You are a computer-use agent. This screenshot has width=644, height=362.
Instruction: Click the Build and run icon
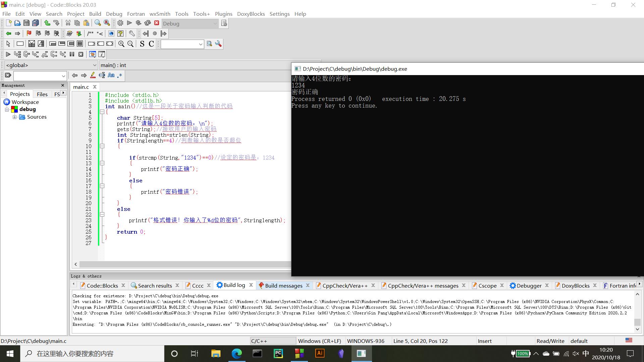[138, 23]
